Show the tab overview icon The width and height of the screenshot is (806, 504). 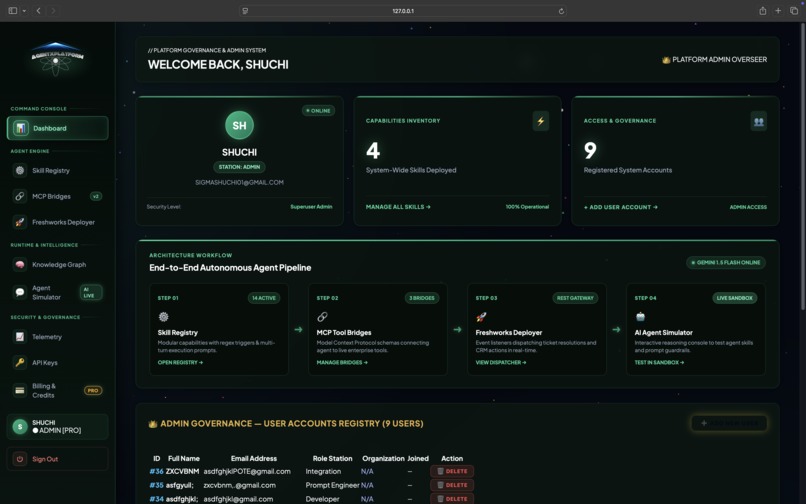pos(794,10)
